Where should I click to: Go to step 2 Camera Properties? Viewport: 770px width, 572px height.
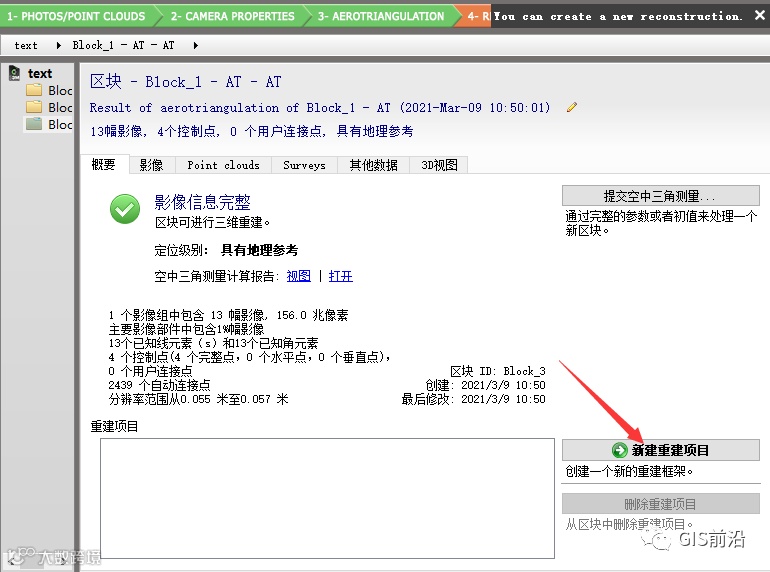click(x=232, y=16)
